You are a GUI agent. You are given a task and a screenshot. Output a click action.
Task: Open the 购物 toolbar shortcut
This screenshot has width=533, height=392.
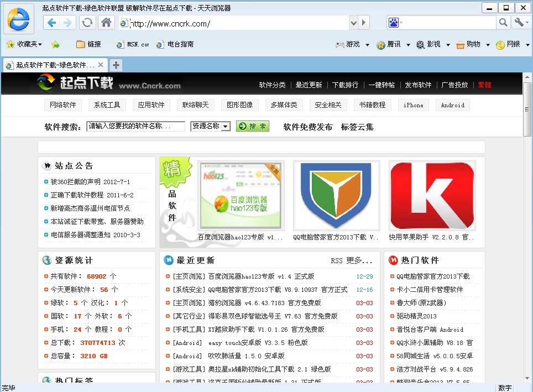[468, 44]
